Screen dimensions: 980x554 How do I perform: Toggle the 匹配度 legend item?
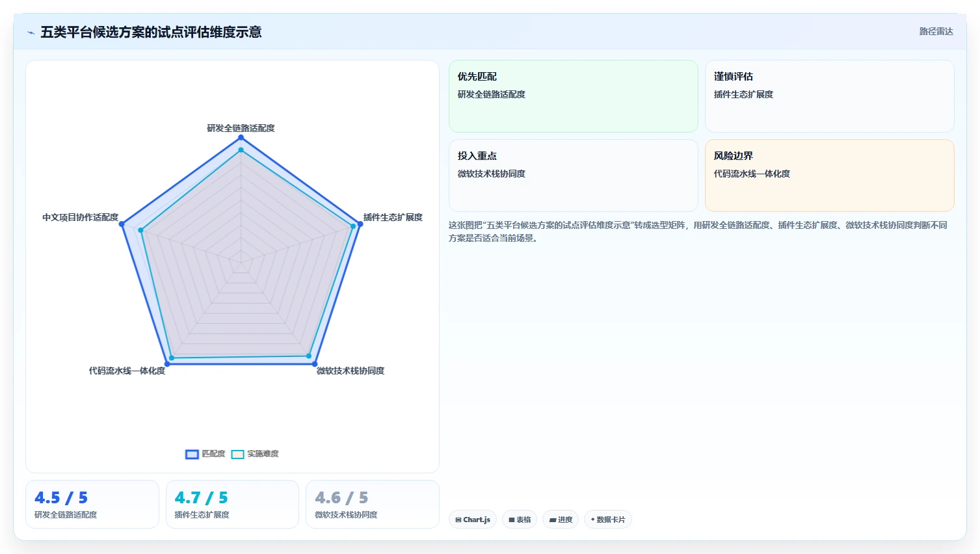tap(205, 454)
